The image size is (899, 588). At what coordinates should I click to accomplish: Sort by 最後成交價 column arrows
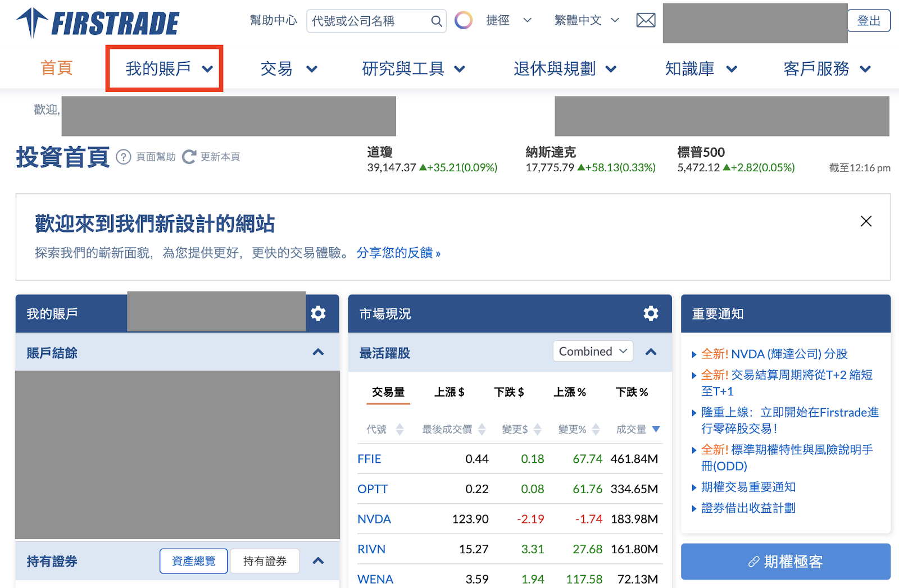[482, 430]
